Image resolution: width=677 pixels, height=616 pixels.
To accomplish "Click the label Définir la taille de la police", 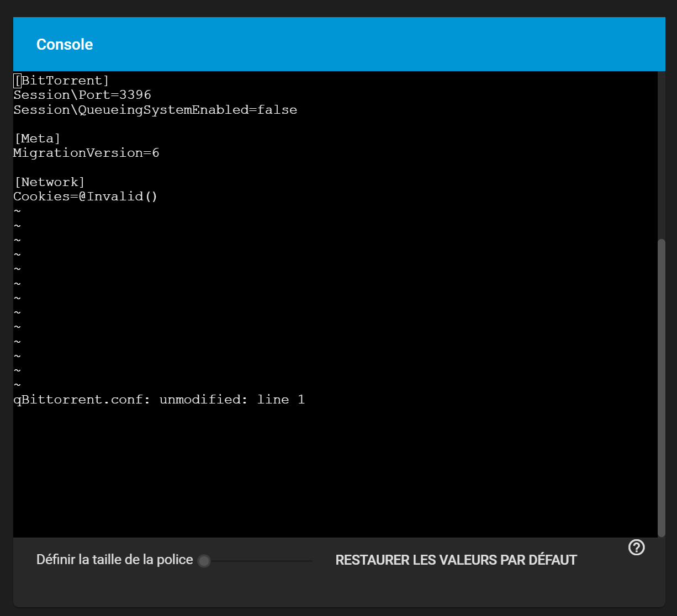I will pyautogui.click(x=114, y=560).
